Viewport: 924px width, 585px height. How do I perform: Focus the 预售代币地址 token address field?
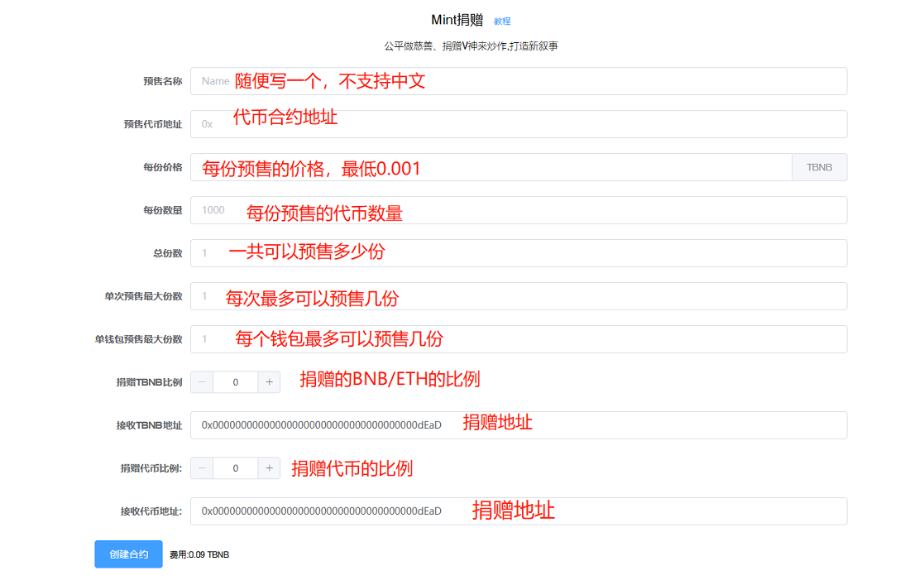518,124
